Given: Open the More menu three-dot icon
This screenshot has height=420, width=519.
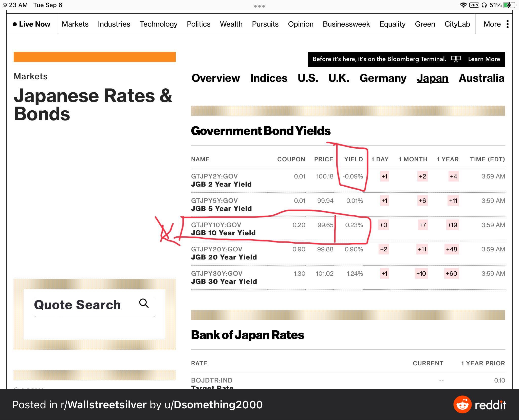Looking at the screenshot, I should coord(507,24).
